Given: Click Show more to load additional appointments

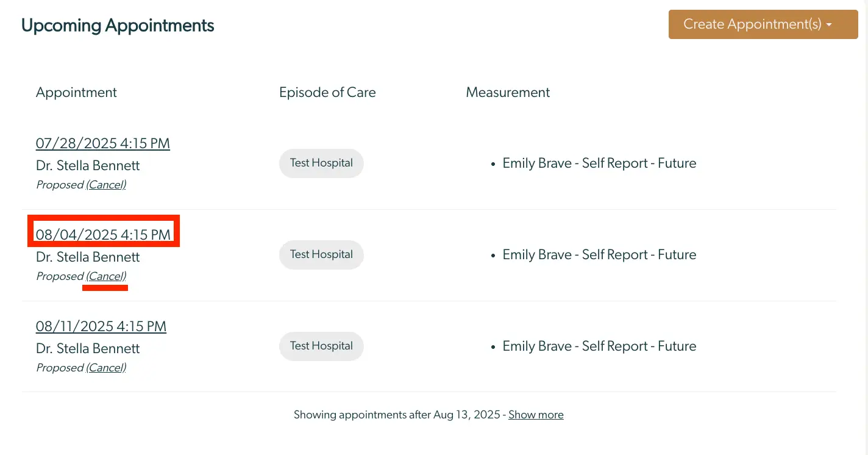Looking at the screenshot, I should click(x=535, y=414).
